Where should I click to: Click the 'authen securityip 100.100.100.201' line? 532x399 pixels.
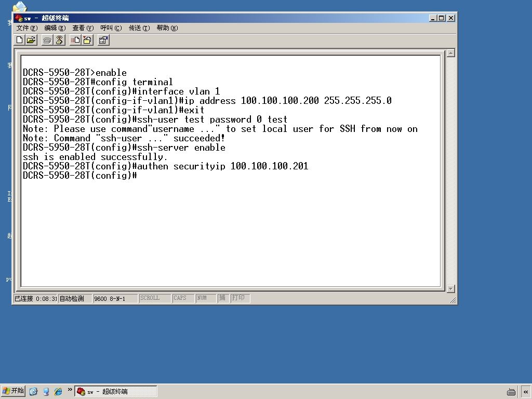(x=165, y=166)
